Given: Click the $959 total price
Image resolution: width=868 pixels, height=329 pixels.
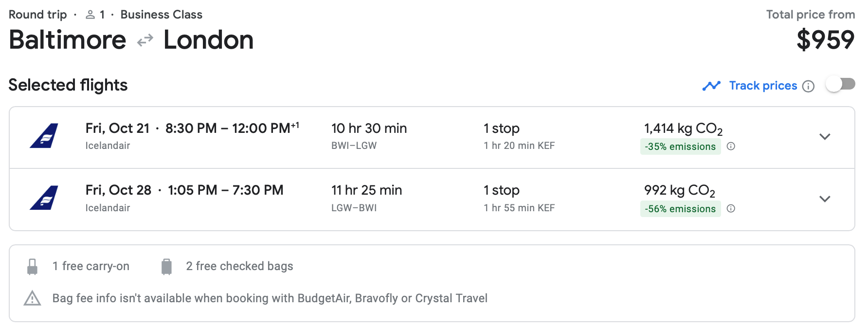Looking at the screenshot, I should pos(825,40).
